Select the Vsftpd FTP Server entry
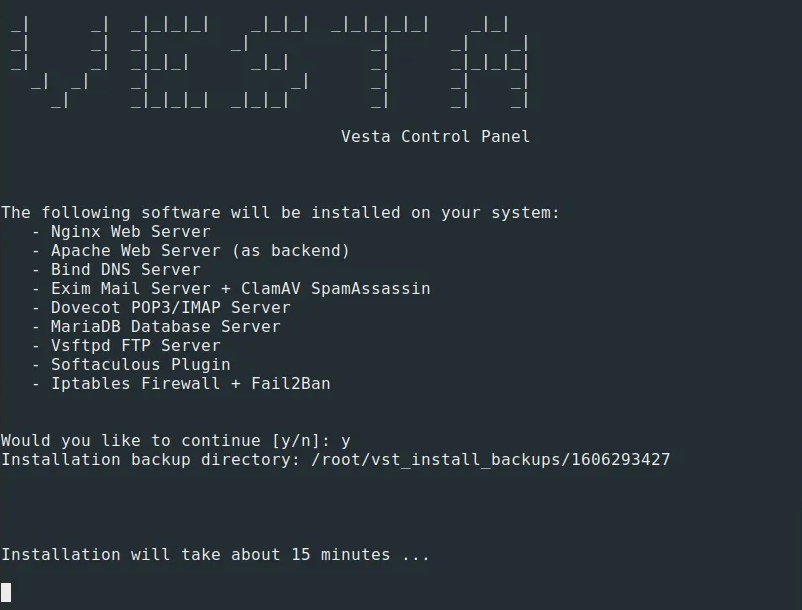Screen dimensions: 802x610 pyautogui.click(x=135, y=345)
